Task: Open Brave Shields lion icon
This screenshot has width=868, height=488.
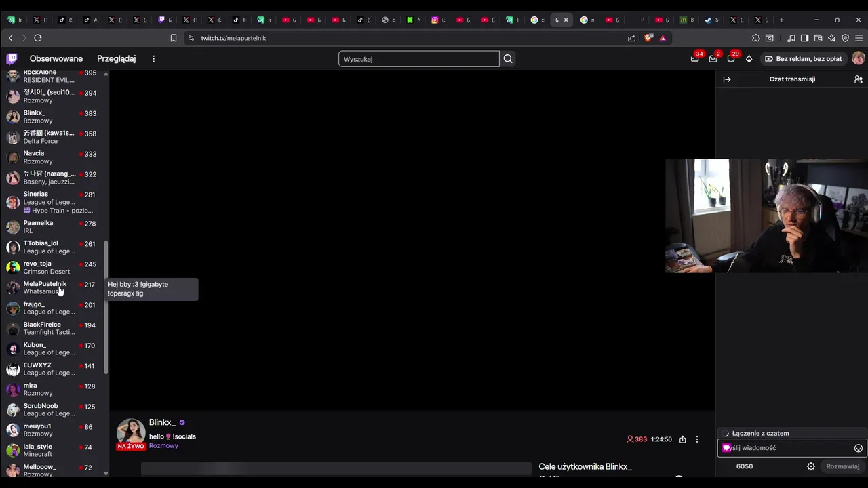Action: coord(649,38)
